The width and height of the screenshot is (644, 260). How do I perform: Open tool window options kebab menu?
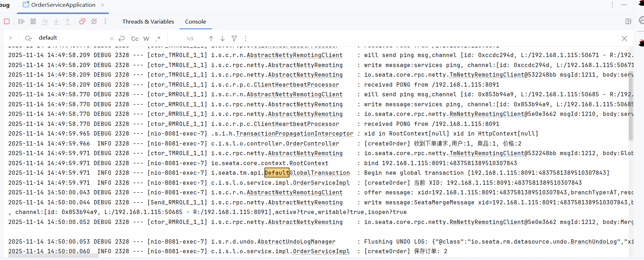coord(612,5)
